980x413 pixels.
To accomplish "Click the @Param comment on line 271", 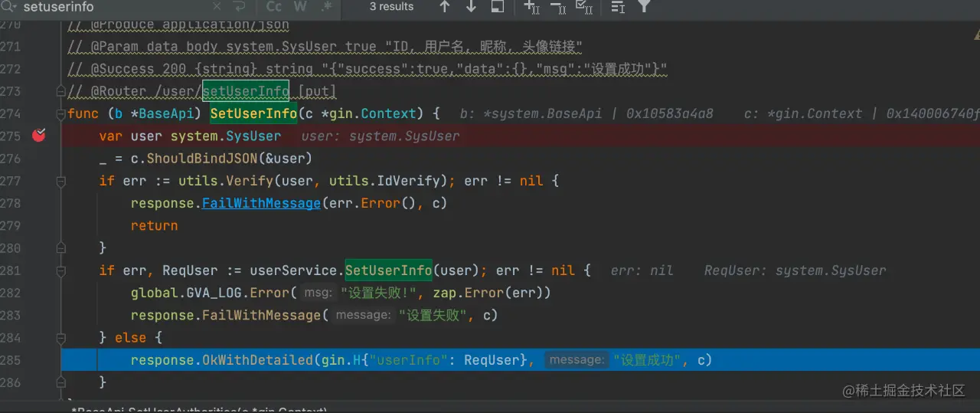I will [x=325, y=47].
